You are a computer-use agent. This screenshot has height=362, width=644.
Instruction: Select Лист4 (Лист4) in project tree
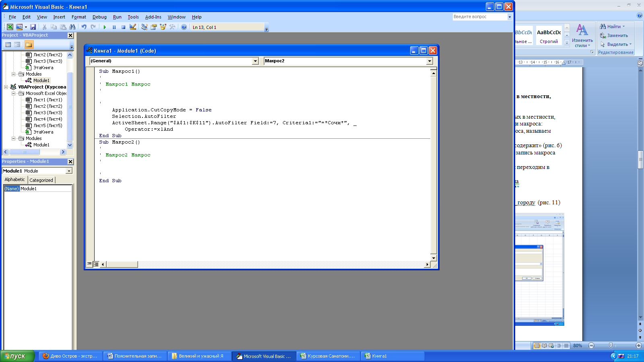(x=47, y=119)
